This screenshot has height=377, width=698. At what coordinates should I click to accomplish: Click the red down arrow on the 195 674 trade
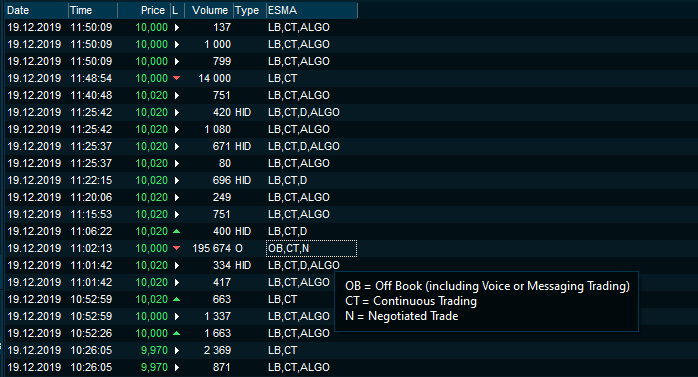(x=176, y=248)
